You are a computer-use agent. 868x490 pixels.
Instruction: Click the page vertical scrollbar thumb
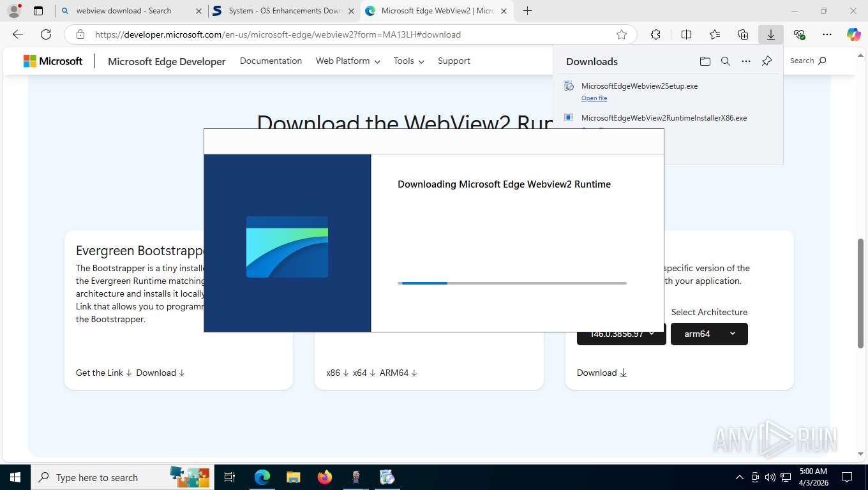click(860, 293)
